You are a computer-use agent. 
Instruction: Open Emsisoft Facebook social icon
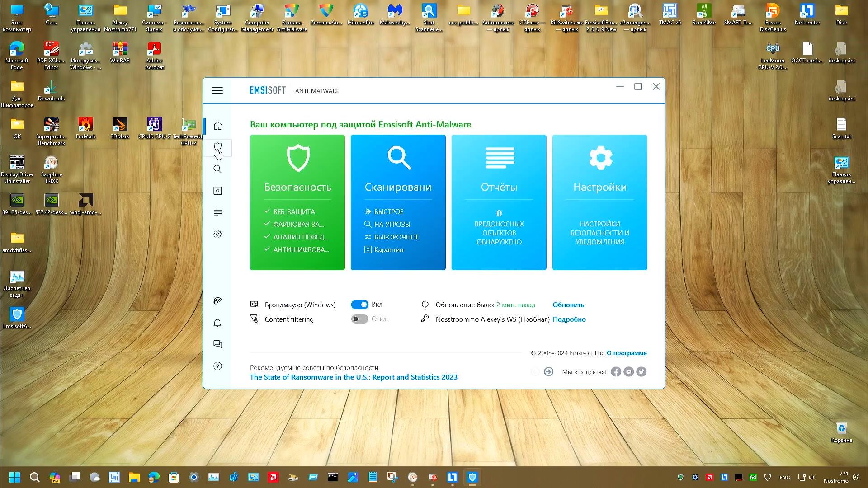pos(616,371)
